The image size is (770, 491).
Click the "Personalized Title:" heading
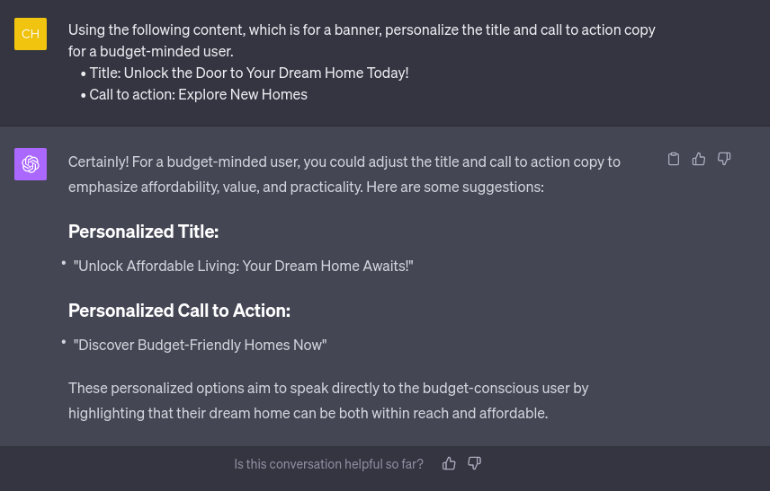coord(143,231)
